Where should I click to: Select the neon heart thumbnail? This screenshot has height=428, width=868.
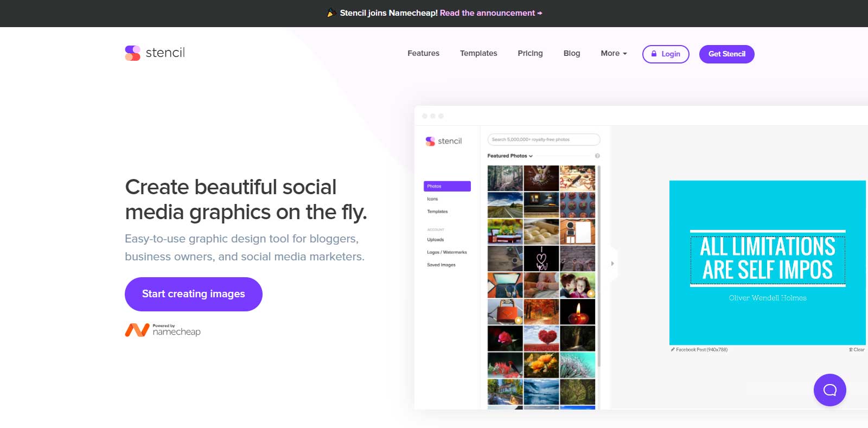541,258
